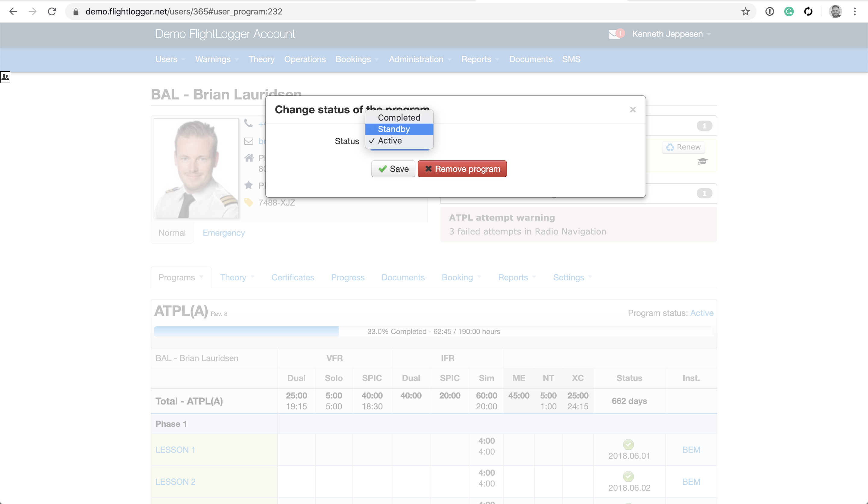Click LESSON 2 green completed checkmark
The width and height of the screenshot is (868, 504).
point(628,477)
